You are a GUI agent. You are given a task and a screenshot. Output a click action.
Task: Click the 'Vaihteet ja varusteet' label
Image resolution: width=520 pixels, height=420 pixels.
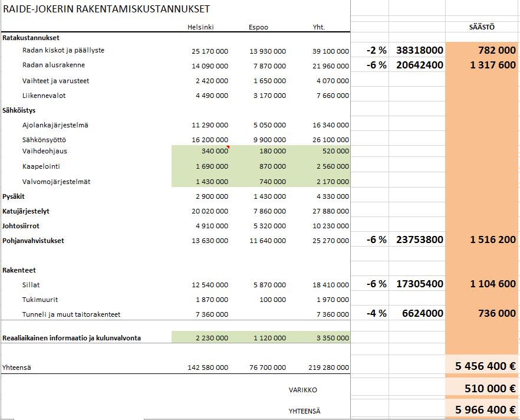(55, 81)
